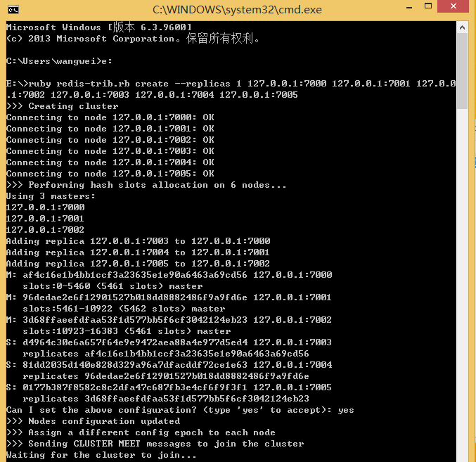Click the line 'Microsoft Windows [版本 6.3.9600]'

click(99, 27)
